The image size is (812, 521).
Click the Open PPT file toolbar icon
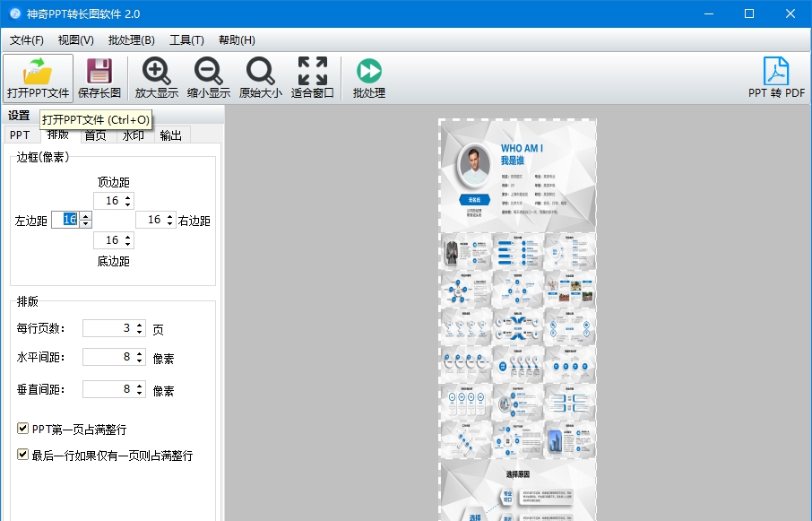pyautogui.click(x=38, y=71)
